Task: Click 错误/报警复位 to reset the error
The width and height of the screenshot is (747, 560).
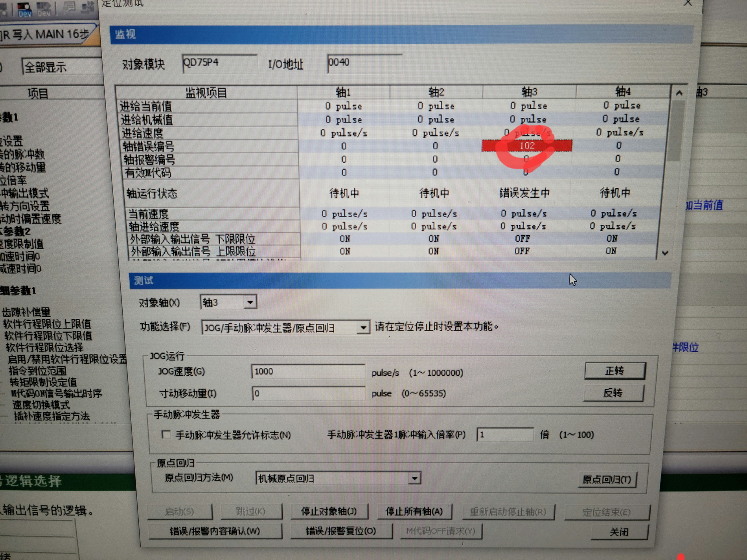Action: [x=341, y=531]
